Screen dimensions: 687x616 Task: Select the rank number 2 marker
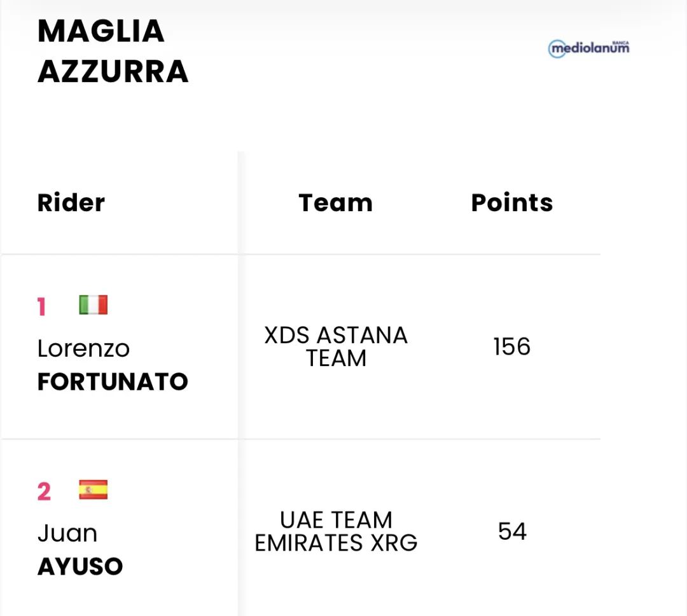click(44, 492)
